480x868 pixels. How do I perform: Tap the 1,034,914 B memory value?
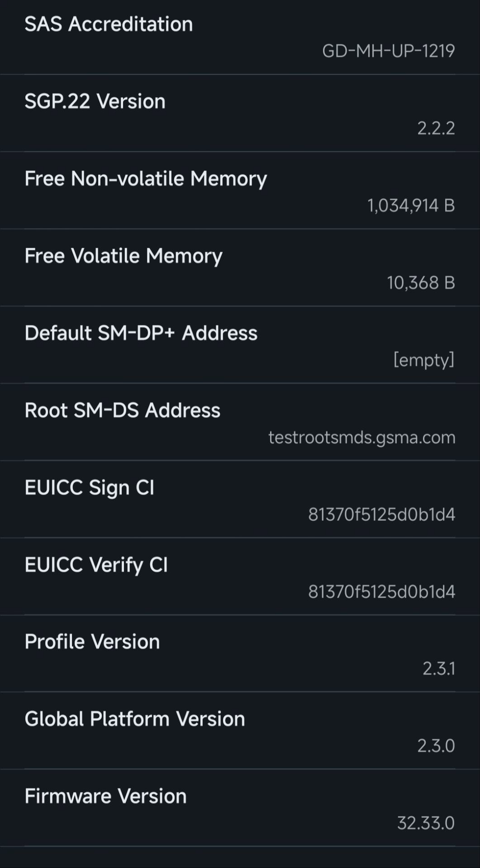(411, 206)
